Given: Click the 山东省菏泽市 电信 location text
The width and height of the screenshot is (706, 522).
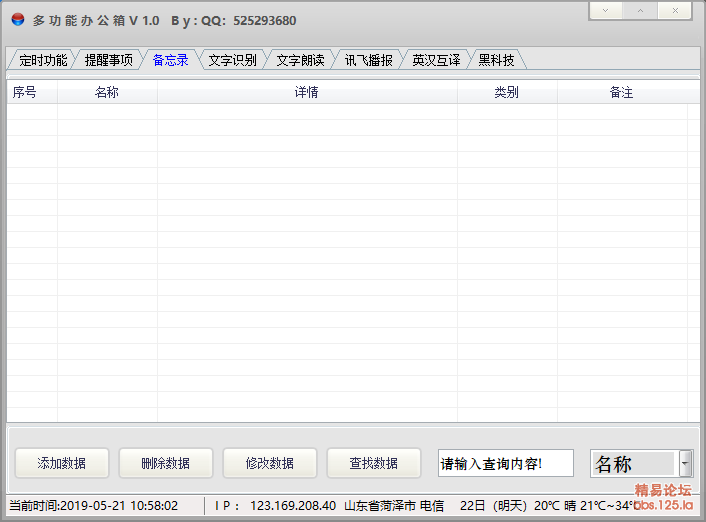Looking at the screenshot, I should click(x=394, y=506).
